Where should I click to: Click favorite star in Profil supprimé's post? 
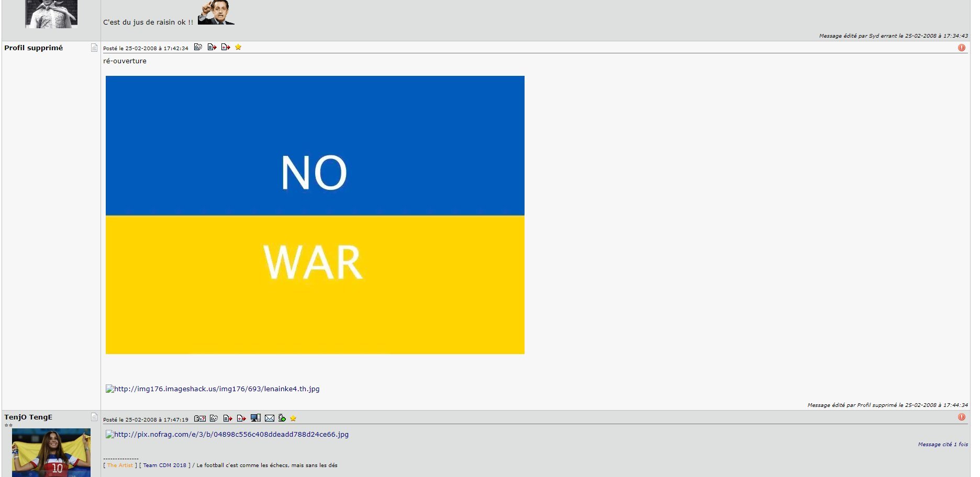point(238,47)
